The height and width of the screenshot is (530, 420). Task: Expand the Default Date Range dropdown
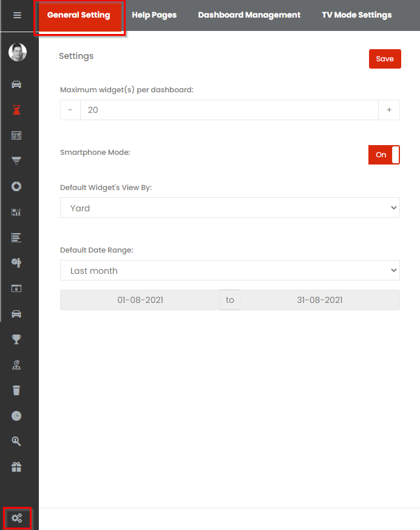pyautogui.click(x=230, y=270)
